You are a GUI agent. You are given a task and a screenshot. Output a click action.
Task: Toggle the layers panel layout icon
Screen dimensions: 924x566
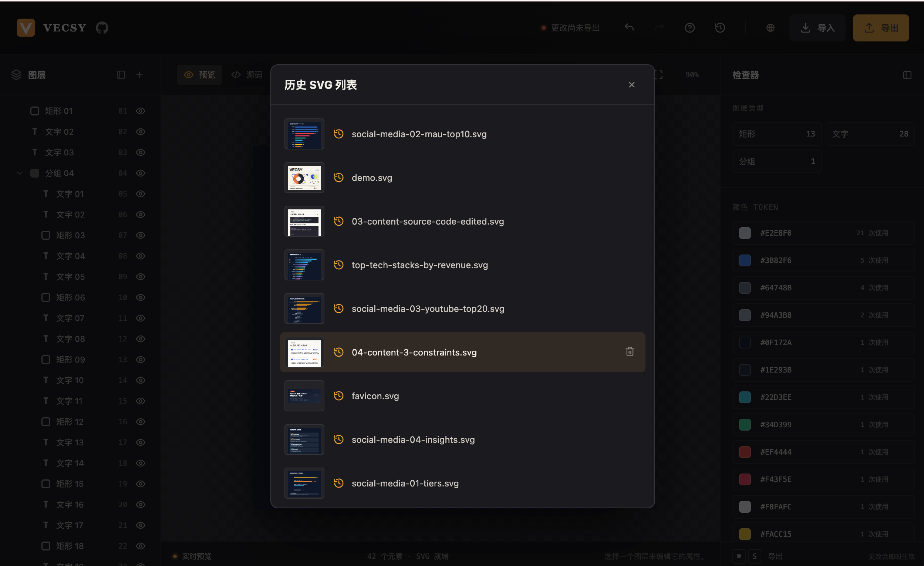tap(121, 75)
